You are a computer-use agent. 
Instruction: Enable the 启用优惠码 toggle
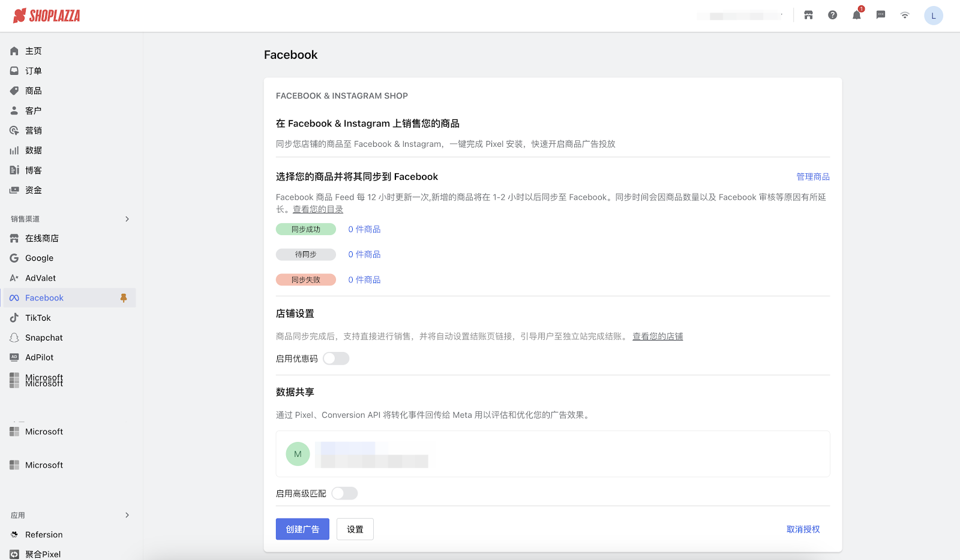click(336, 359)
